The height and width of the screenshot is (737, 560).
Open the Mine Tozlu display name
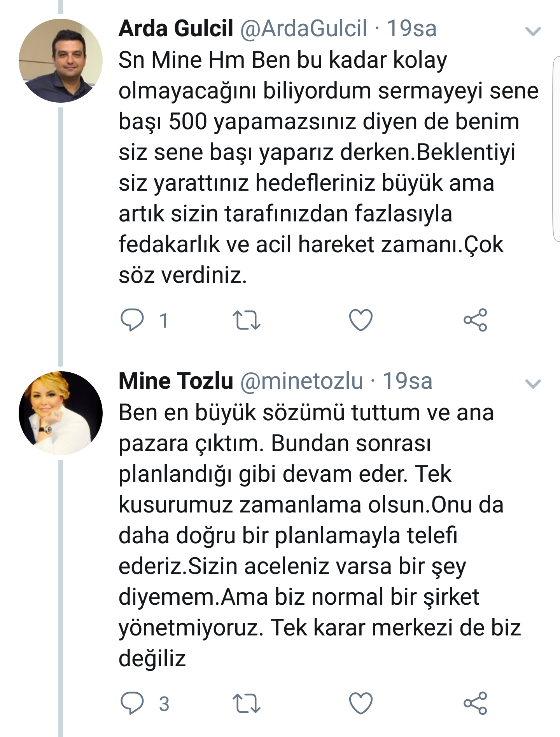point(176,381)
